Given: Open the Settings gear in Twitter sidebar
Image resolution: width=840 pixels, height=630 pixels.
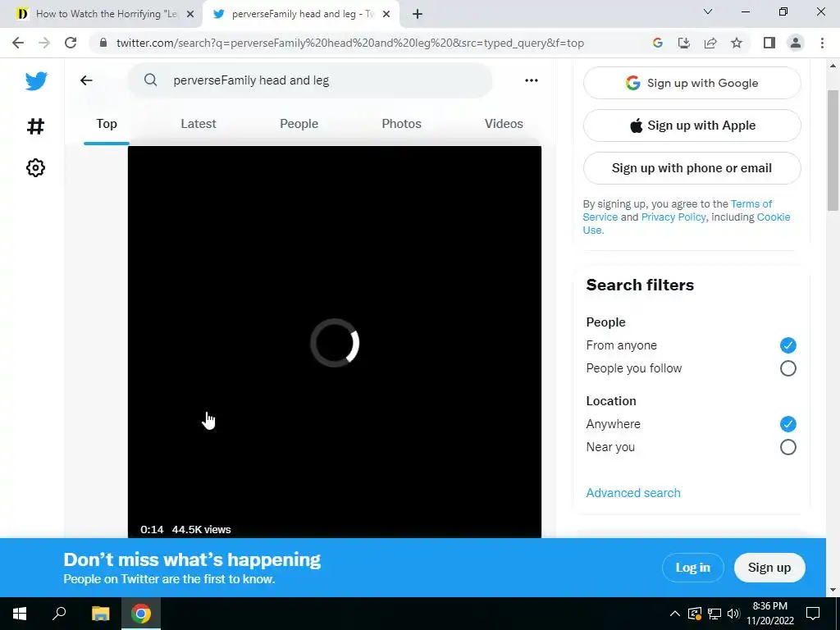Looking at the screenshot, I should [35, 167].
